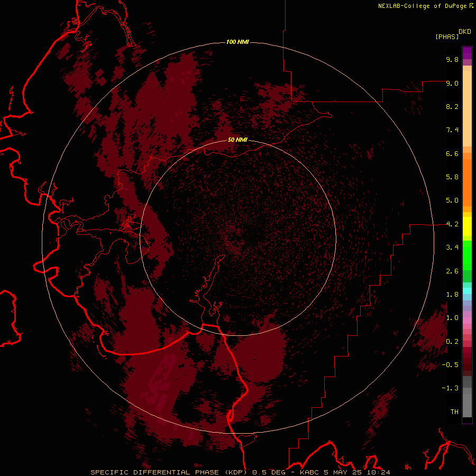Click the bright green segment of the color bar
This screenshot has height=476, width=476.
click(467, 255)
